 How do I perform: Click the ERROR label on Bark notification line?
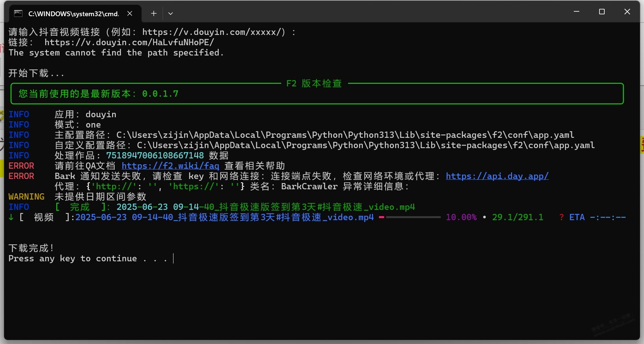point(21,176)
